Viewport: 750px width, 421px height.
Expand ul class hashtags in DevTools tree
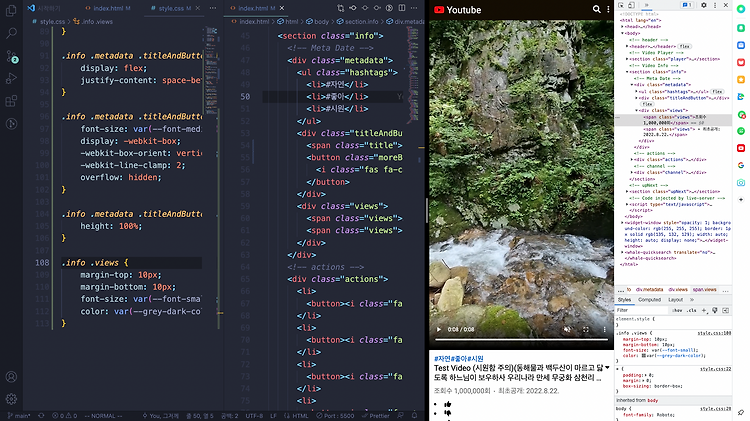636,91
